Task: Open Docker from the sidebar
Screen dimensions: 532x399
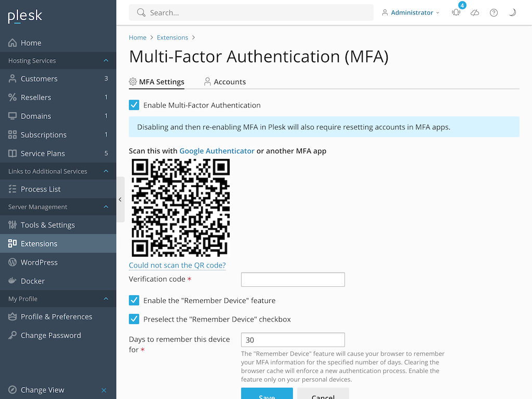Action: (x=33, y=281)
